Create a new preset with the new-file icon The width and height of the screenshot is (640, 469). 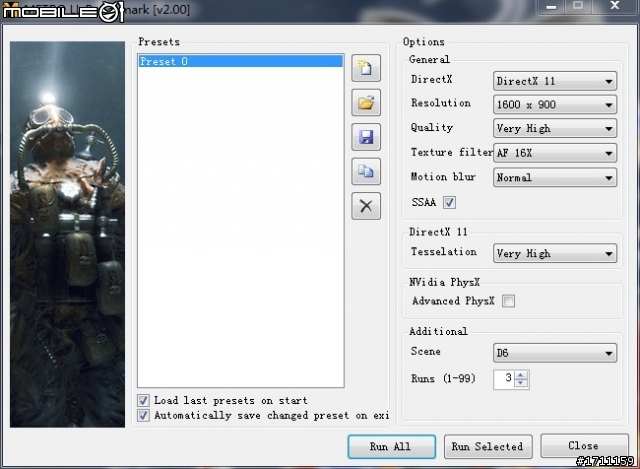366,68
